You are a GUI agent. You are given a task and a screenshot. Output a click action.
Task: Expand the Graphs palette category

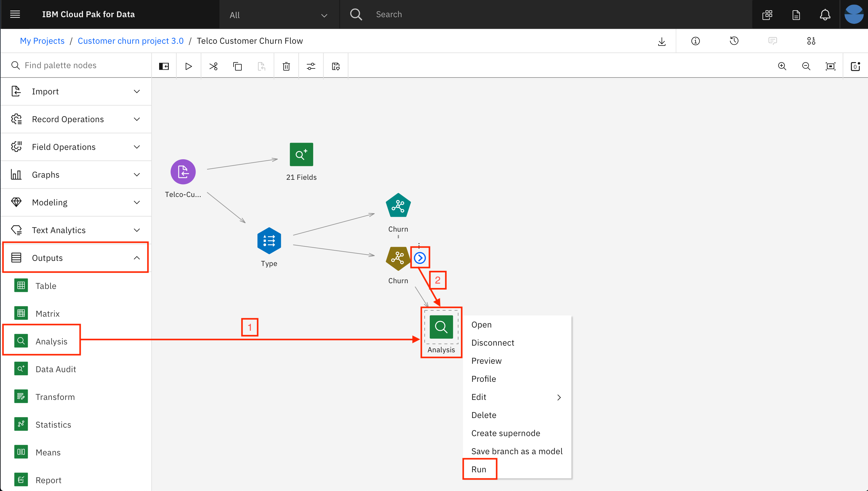76,174
